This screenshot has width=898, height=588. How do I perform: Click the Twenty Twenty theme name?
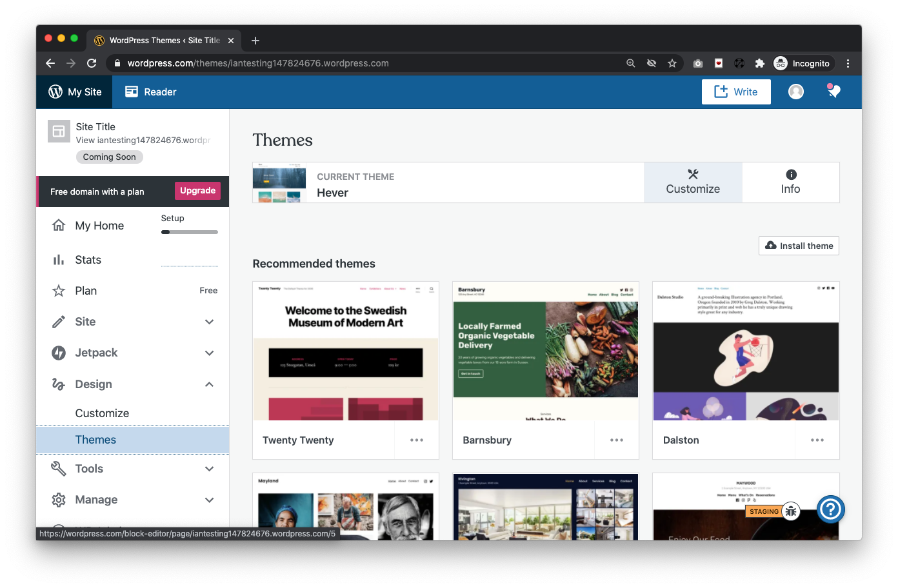point(298,440)
